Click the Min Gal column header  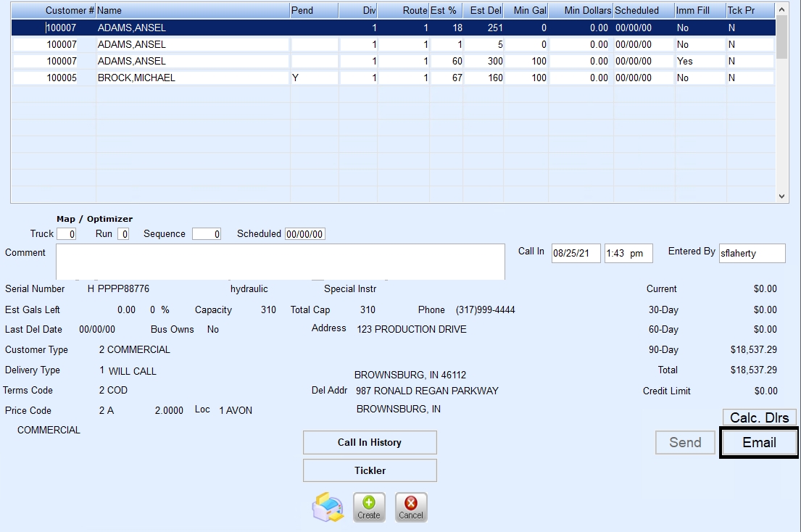pyautogui.click(x=526, y=10)
